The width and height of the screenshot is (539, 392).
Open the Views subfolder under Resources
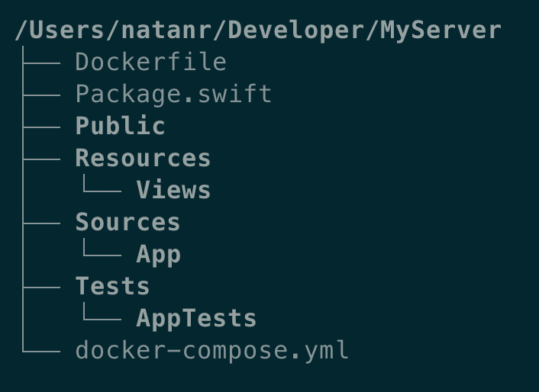(x=173, y=190)
